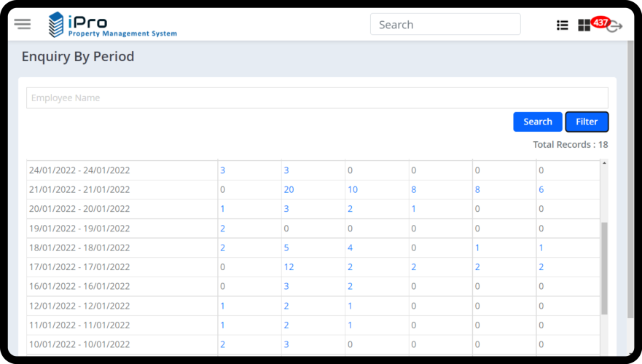642x364 pixels.
Task: Select value 12 in the 17/01/2022 row
Action: click(x=289, y=267)
